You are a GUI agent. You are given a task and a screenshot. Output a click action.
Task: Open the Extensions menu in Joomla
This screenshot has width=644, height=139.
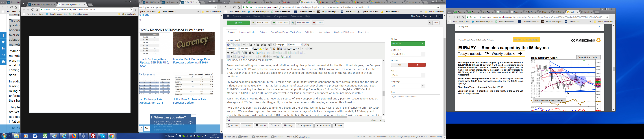[296, 17]
